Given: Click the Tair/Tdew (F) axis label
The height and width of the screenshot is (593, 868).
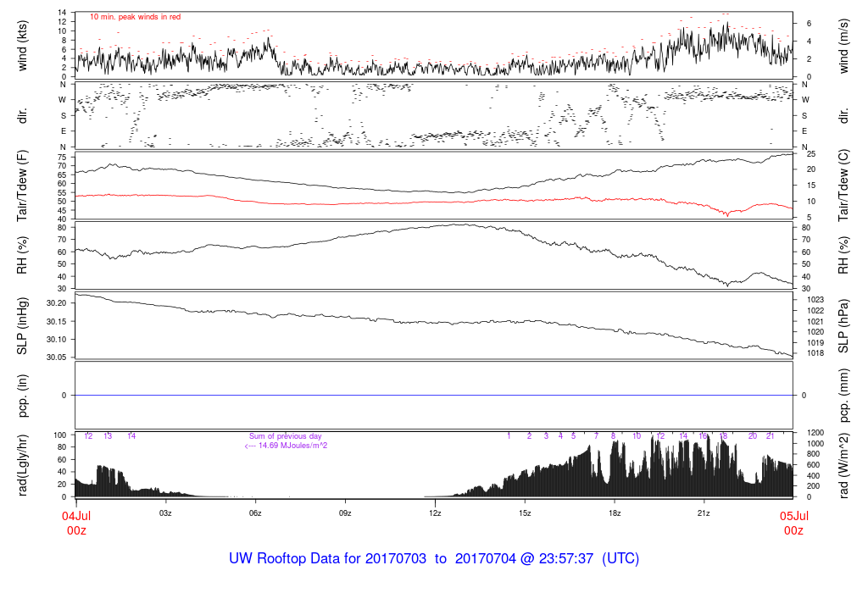Looking at the screenshot, I should (x=22, y=186).
